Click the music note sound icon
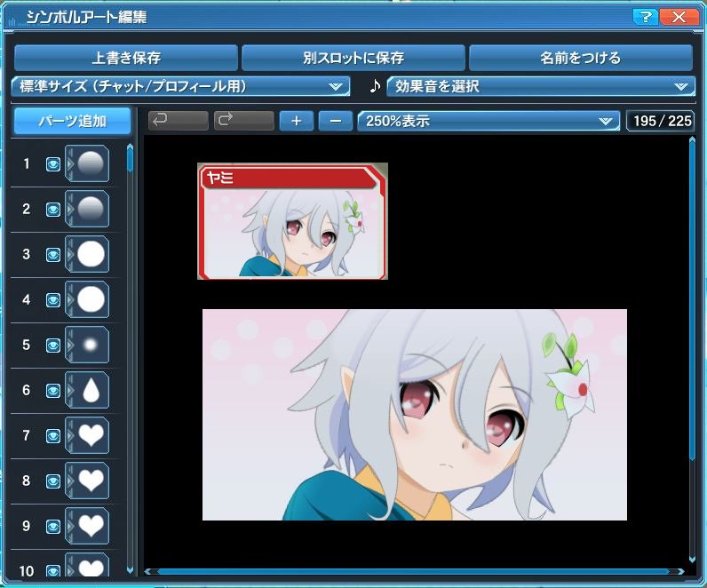This screenshot has height=588, width=707. pyautogui.click(x=375, y=85)
